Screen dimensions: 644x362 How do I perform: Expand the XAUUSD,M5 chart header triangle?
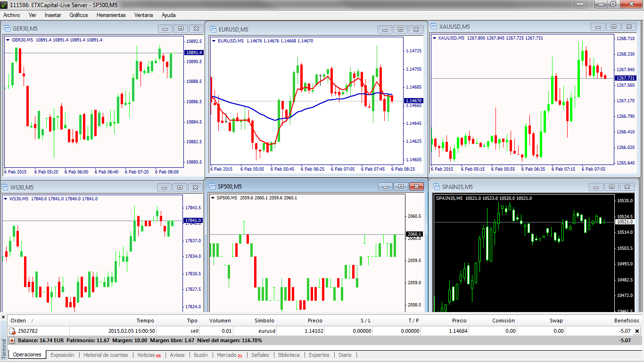tap(434, 38)
